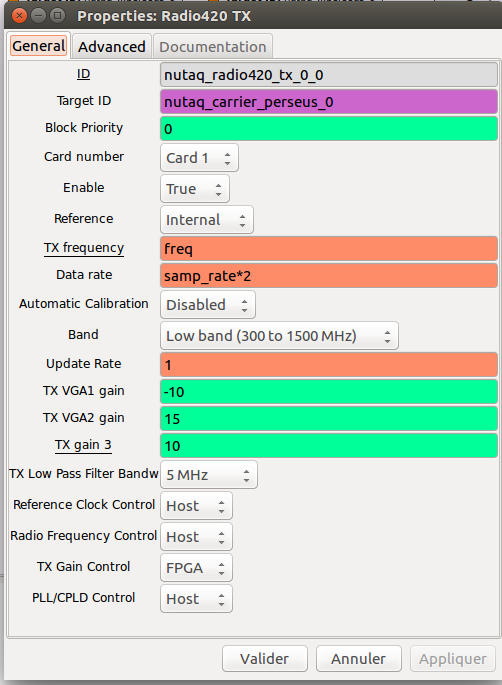Click the Valider button

(265, 658)
